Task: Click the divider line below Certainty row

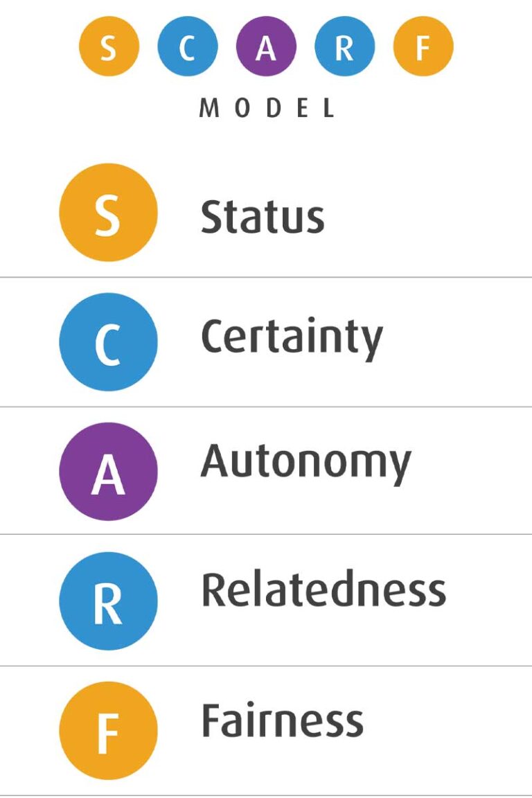Action: 266,407
